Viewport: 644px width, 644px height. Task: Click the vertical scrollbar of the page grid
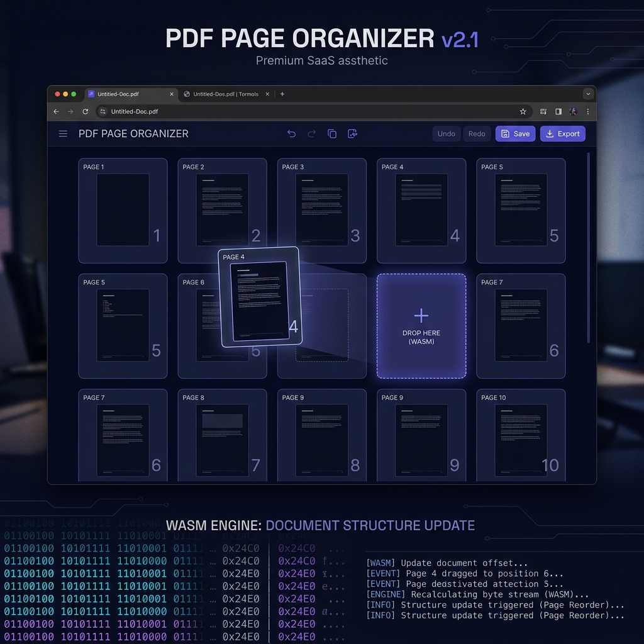point(588,248)
